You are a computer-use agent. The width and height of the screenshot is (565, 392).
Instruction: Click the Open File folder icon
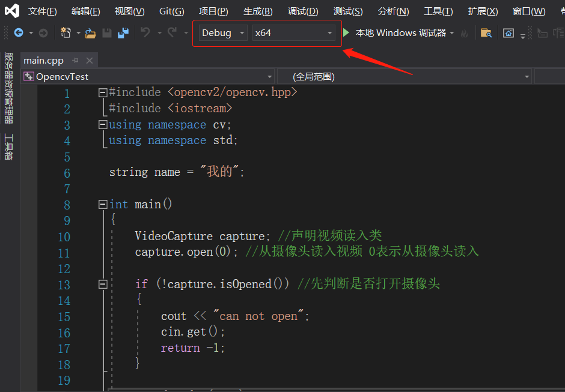click(91, 33)
